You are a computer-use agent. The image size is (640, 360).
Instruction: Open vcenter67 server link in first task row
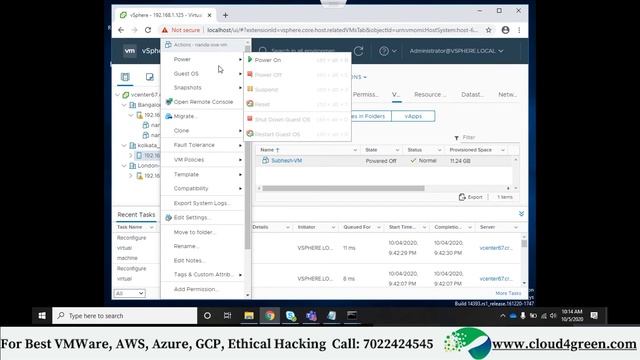pyautogui.click(x=496, y=248)
